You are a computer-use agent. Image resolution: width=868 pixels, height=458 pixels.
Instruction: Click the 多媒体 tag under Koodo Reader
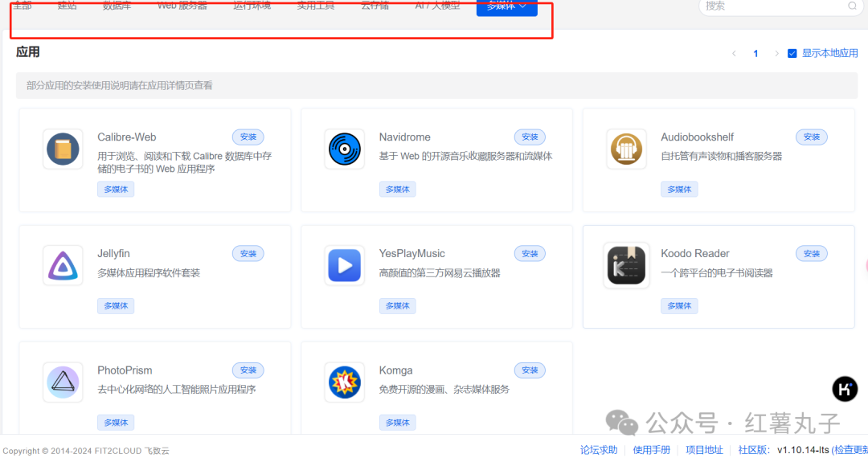click(x=679, y=306)
